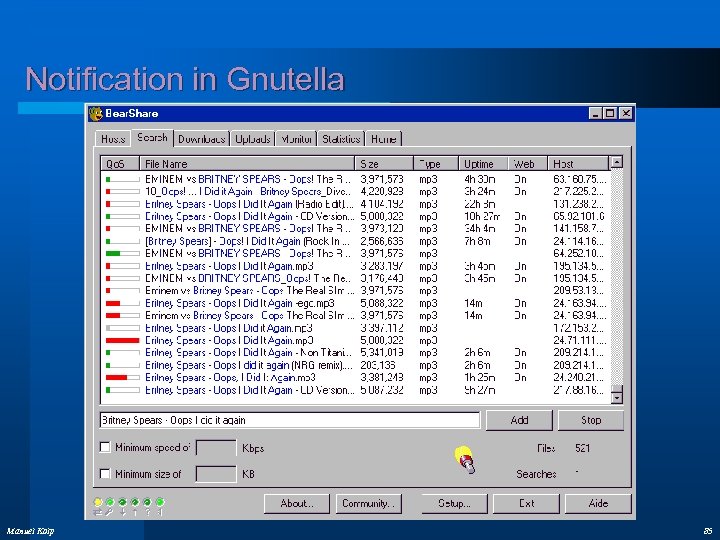Viewport: 720px width, 540px height.
Task: Select the '10_Oops! ... I Did it Again' file row
Action: [248, 191]
